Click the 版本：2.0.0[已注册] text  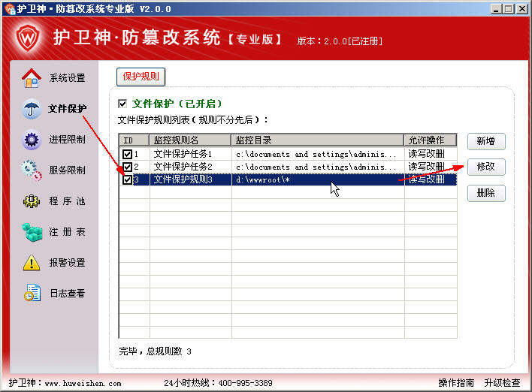click(x=340, y=41)
